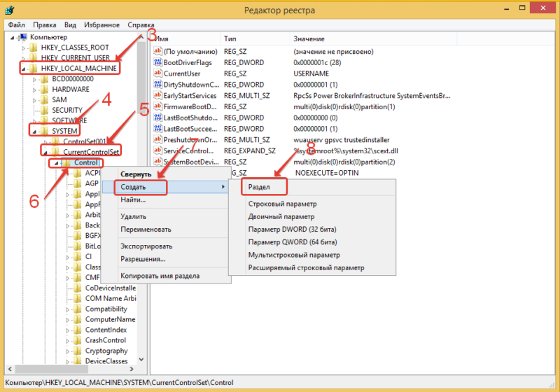Collapse the SYSTEM key node
Image resolution: width=560 pixels, height=392 pixels.
(x=35, y=131)
